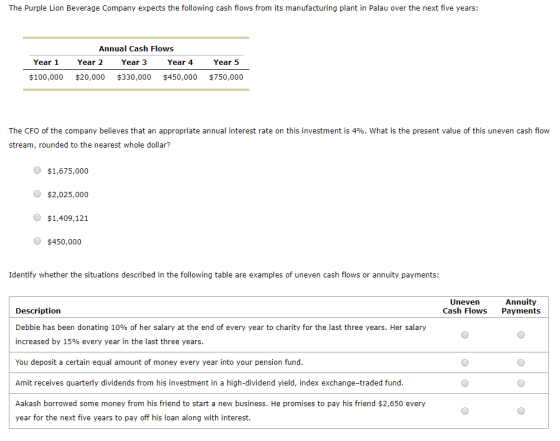Choose the $2,025,000 radio button
Screen dimensions: 560x441
tap(37, 194)
